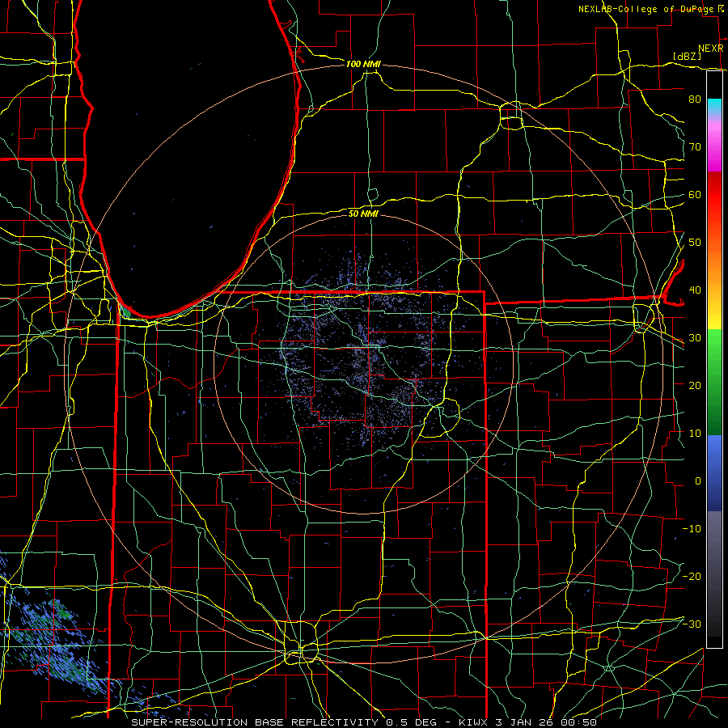Select the cyan band of the color bar
Screen dimensions: 728x728
(x=714, y=108)
